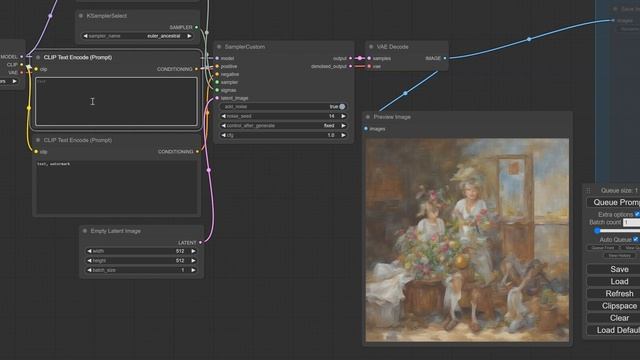Click clip input port of lower CLIP node
Screen dimensions: 640x360
coord(36,151)
